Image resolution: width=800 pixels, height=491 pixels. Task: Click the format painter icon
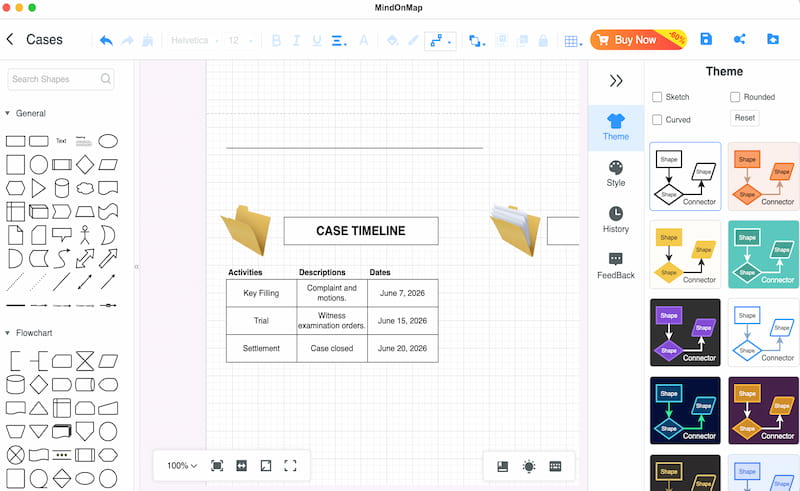tap(147, 40)
